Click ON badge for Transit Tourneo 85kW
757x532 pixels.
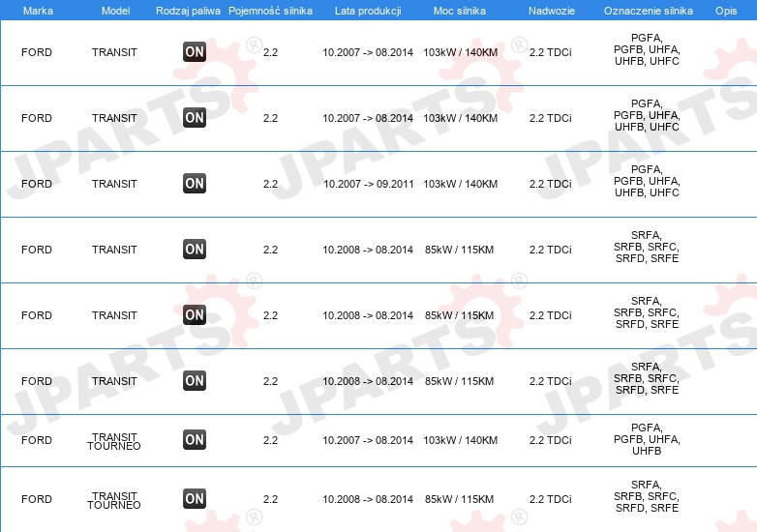pyautogui.click(x=195, y=499)
